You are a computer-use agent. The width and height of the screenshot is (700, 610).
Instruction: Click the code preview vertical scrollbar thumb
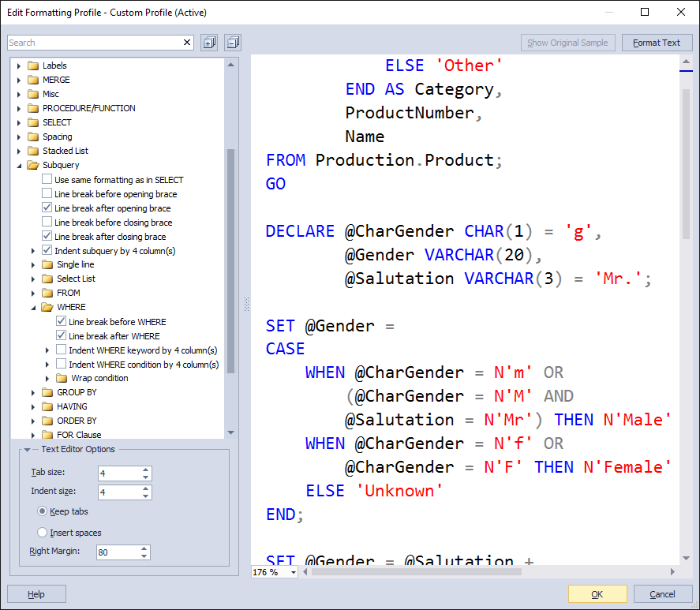point(686,165)
